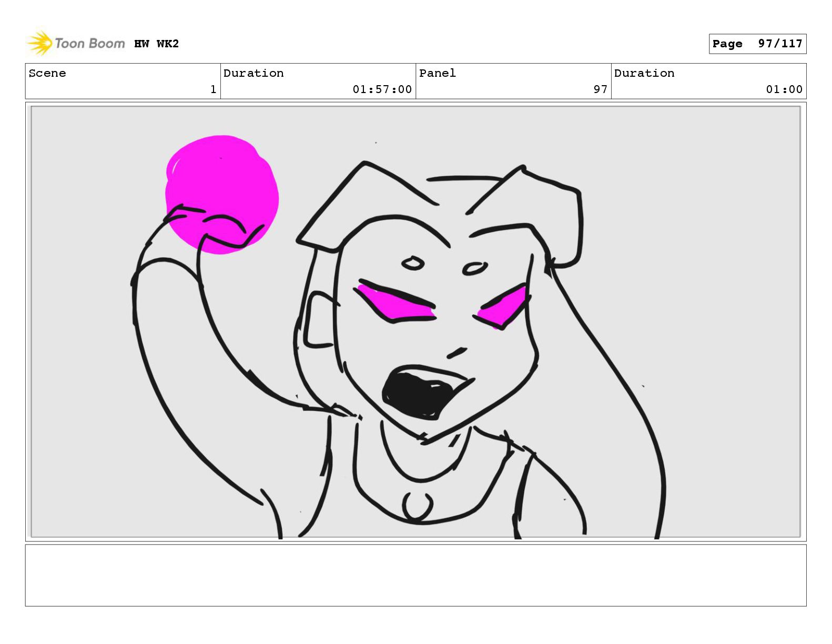Click the 'Panel' header label
This screenshot has width=832, height=644.
[437, 73]
